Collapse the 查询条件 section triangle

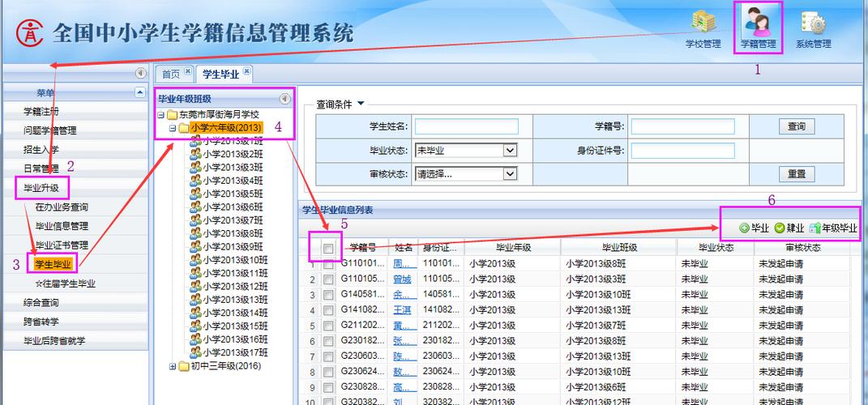(361, 104)
